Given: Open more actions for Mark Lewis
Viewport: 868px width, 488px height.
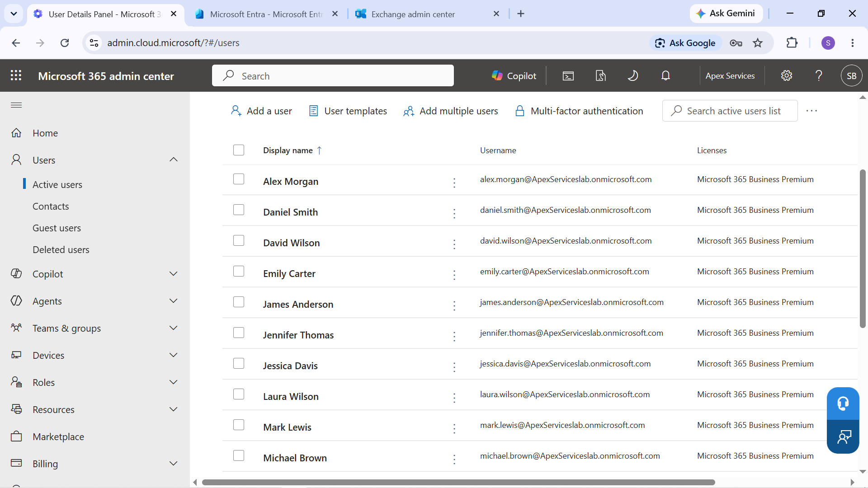Looking at the screenshot, I should pyautogui.click(x=454, y=428).
